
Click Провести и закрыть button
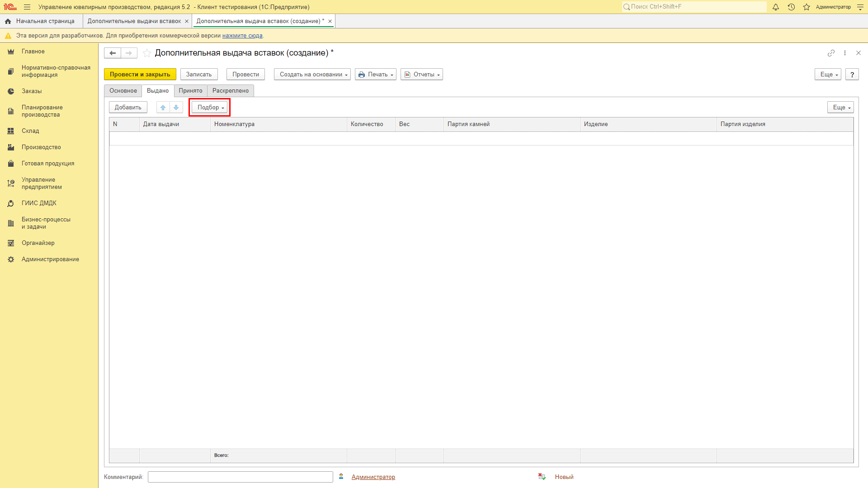point(140,75)
